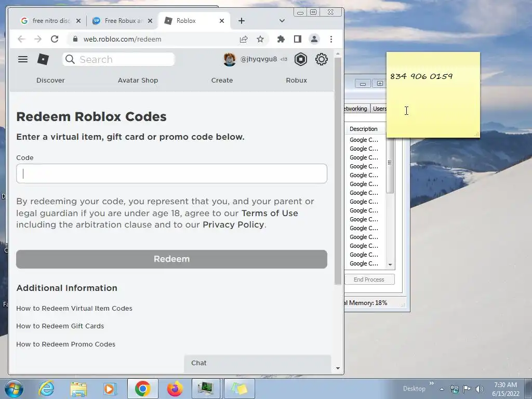Click the Action Center flag icon

[x=467, y=389]
